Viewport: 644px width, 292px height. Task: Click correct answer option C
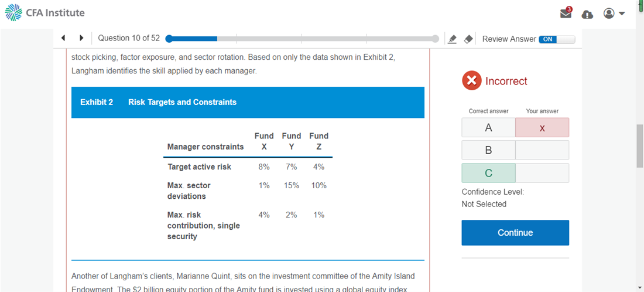(488, 173)
